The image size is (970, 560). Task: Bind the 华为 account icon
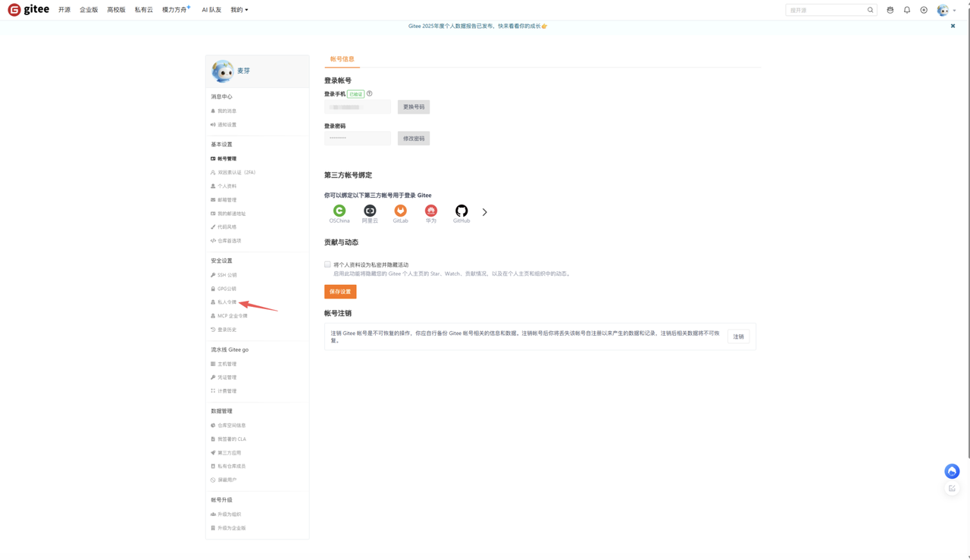pyautogui.click(x=431, y=211)
